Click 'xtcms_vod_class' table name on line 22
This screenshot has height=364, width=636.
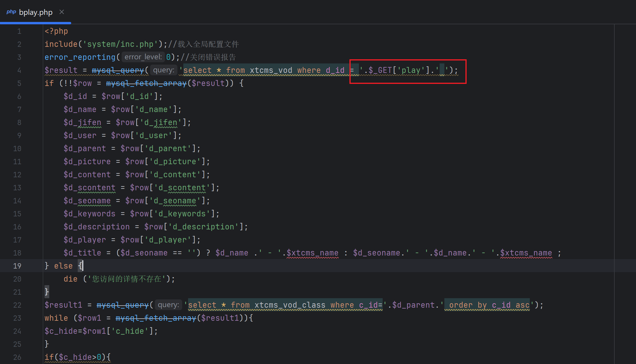(x=290, y=305)
